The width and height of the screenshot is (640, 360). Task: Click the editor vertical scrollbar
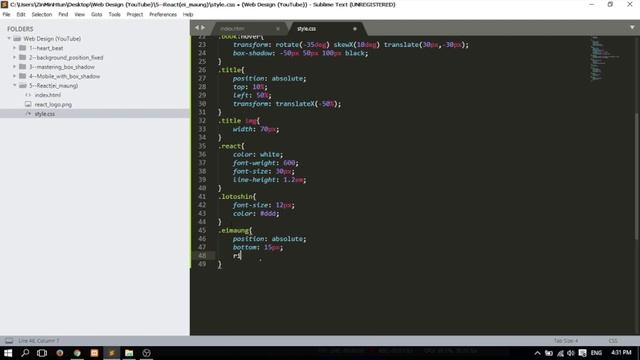click(x=636, y=176)
